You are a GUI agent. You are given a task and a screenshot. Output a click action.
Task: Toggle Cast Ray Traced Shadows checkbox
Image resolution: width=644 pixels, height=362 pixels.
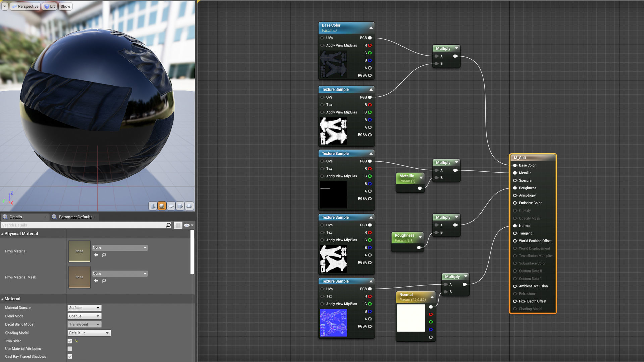pyautogui.click(x=70, y=356)
